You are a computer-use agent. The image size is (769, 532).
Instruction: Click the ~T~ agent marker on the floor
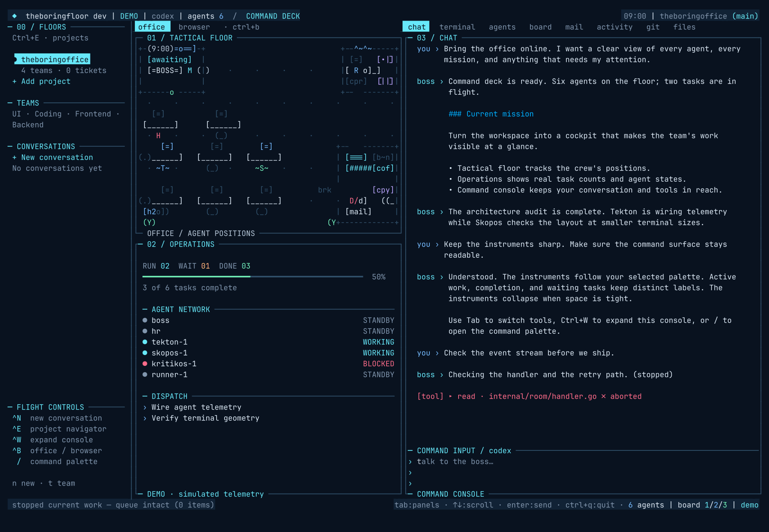coord(163,168)
